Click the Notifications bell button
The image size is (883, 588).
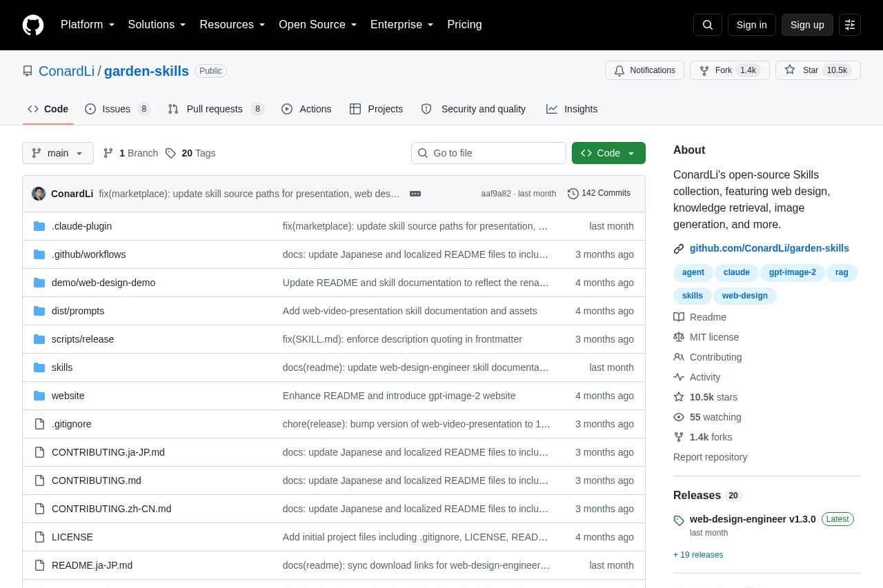tap(644, 70)
